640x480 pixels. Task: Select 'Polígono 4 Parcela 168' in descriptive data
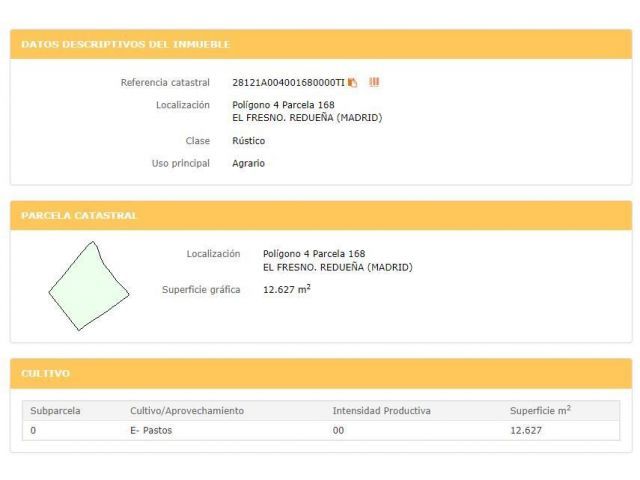click(283, 105)
